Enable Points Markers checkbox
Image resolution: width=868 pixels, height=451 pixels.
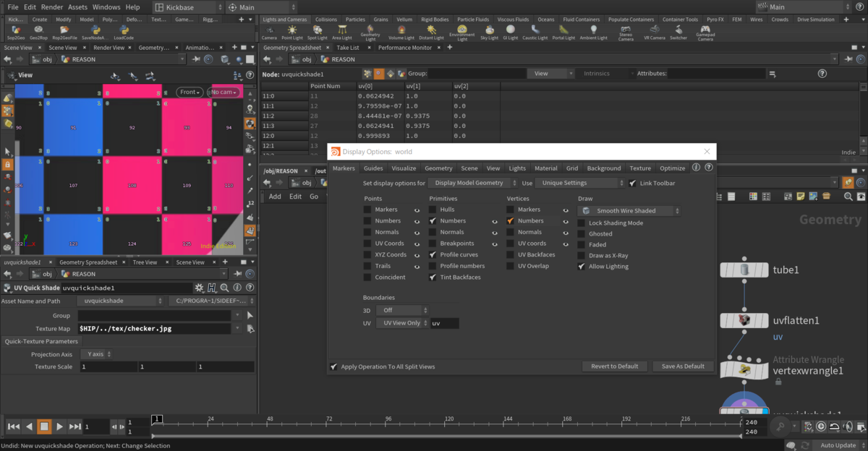coord(367,210)
